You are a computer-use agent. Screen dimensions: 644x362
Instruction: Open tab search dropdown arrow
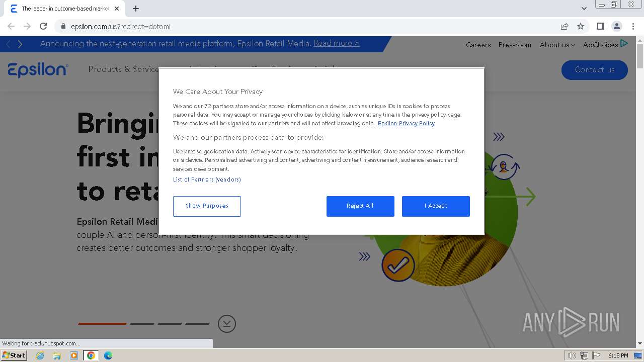tap(584, 9)
